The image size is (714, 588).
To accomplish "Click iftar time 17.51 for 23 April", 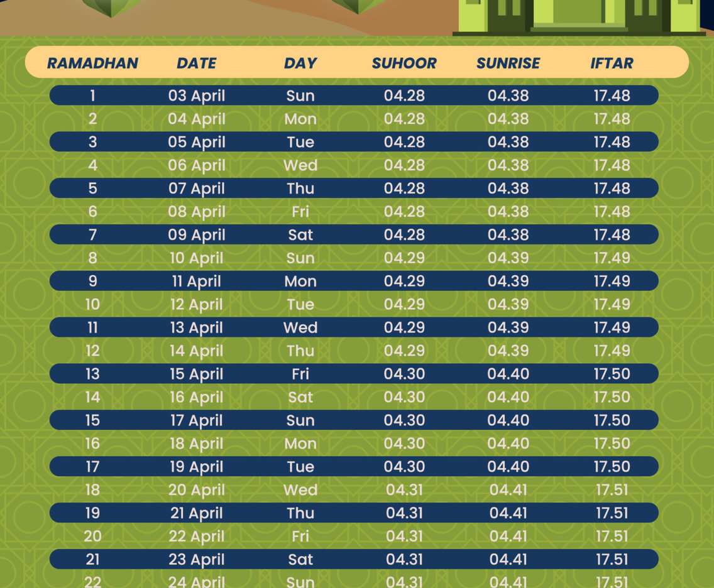I will (612, 560).
